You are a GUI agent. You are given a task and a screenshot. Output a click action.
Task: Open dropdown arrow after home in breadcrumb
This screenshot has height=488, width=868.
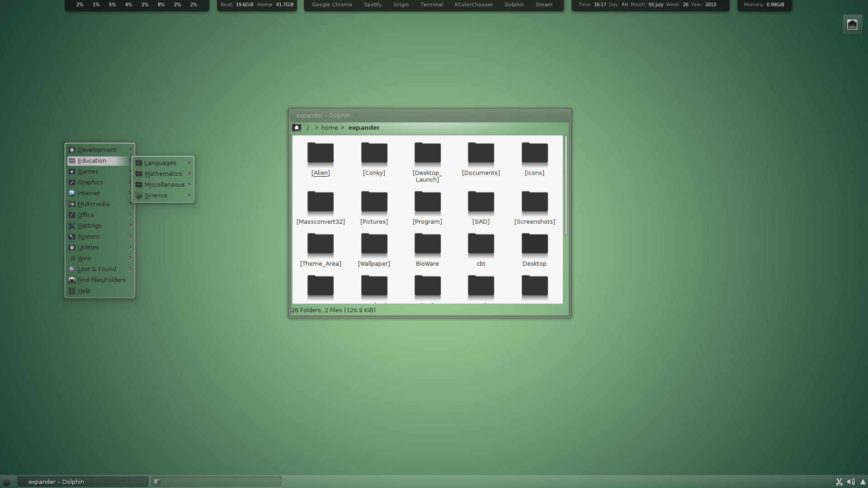[x=343, y=128]
